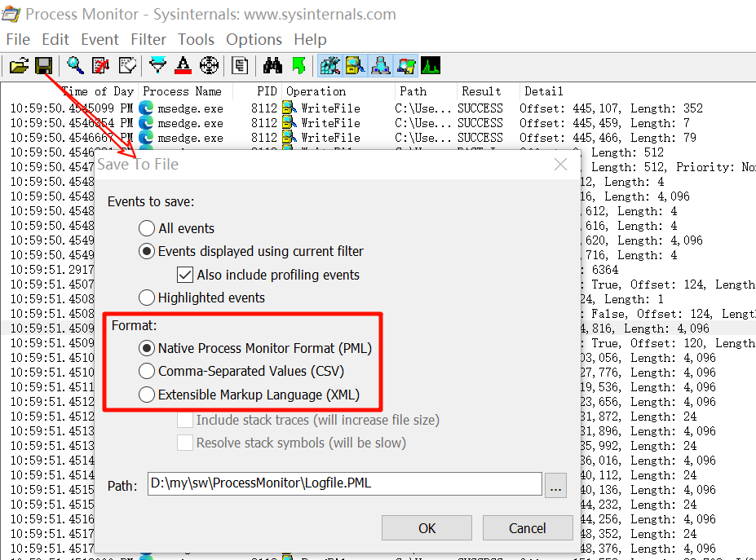Click Cancel in Save To File dialog

pyautogui.click(x=528, y=528)
